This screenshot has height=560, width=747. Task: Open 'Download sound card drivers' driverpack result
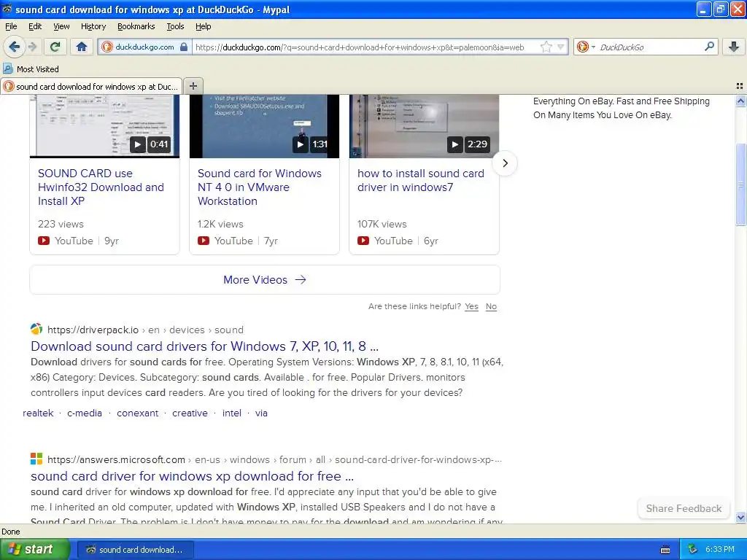(x=205, y=346)
